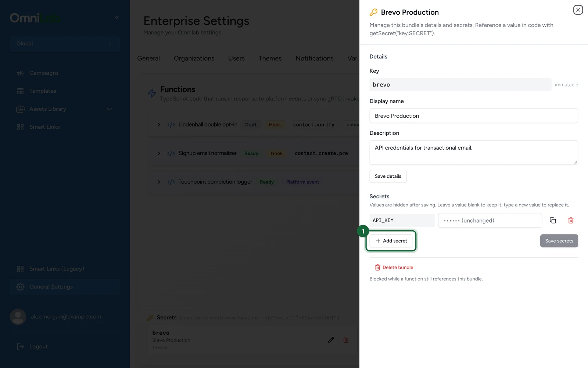Expand the Signup email normalizer function
Viewport: 588px width, 368px height.
[159, 153]
